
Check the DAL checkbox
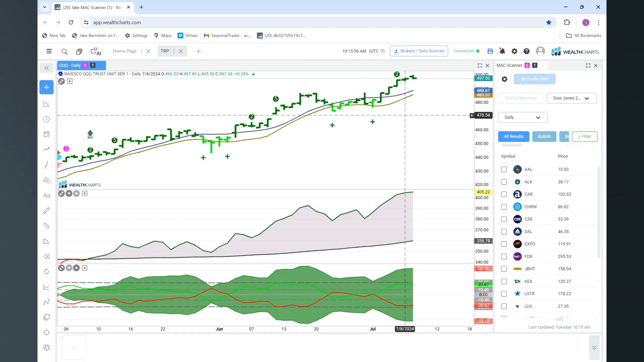coord(504,232)
